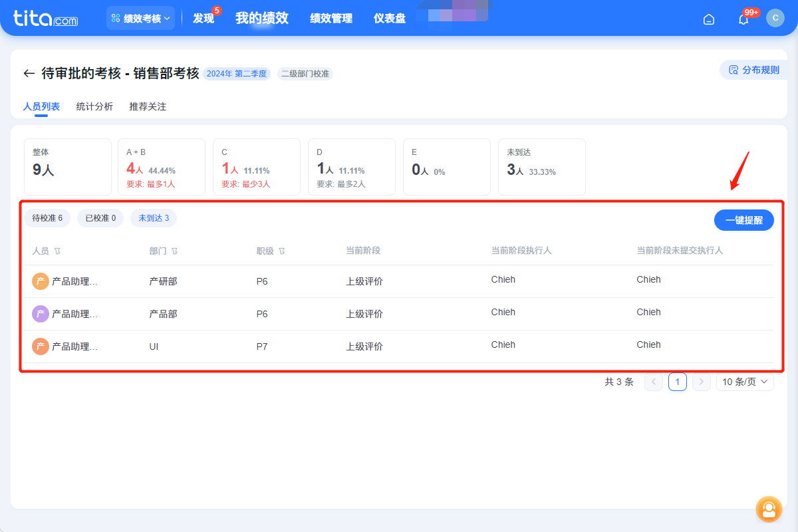Open the 分布规则 button
Viewport: 798px width, 532px height.
click(754, 70)
